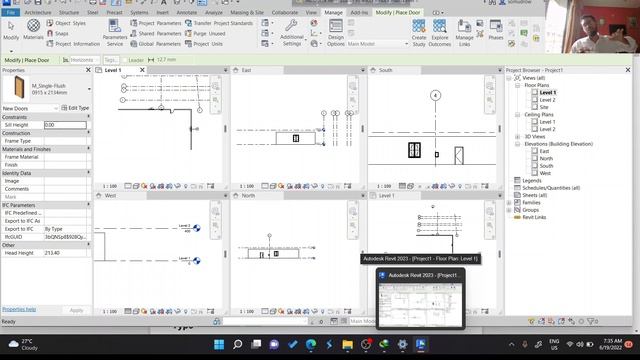Screen dimensions: 640x360
Task: Open the Phases settings
Action: pos(496,30)
